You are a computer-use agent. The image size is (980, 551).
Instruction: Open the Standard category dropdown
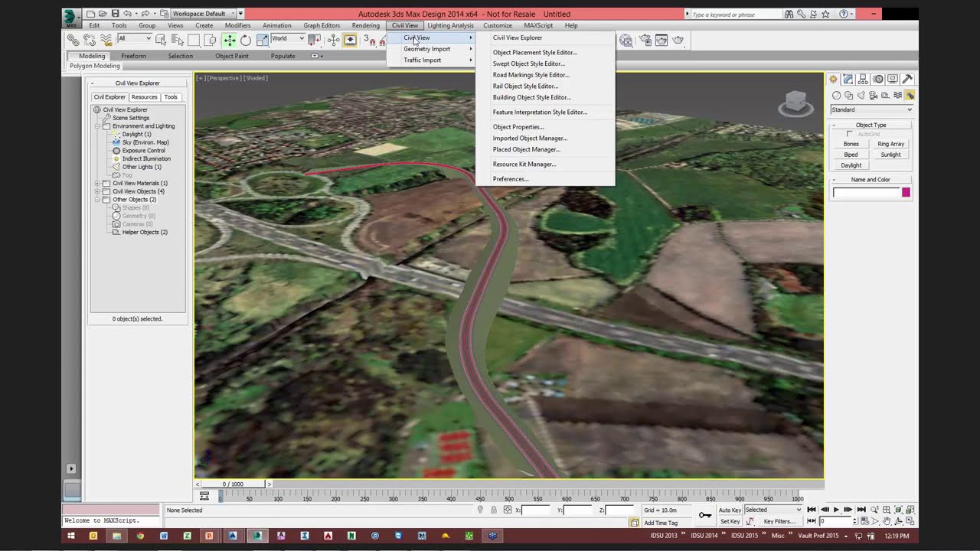click(x=871, y=109)
